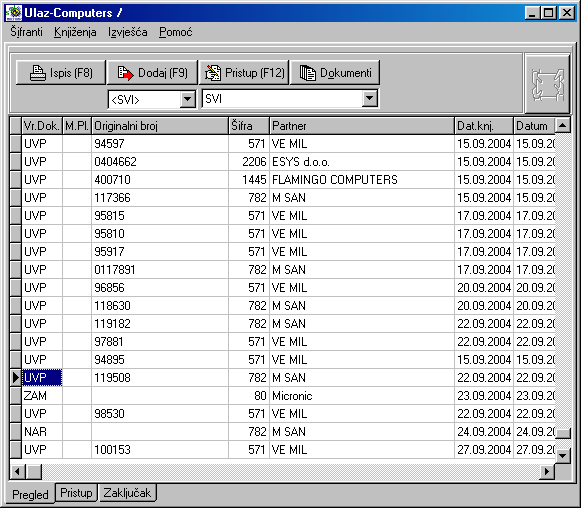Open the Izvješća menu
Image resolution: width=581 pixels, height=508 pixels.
(128, 32)
